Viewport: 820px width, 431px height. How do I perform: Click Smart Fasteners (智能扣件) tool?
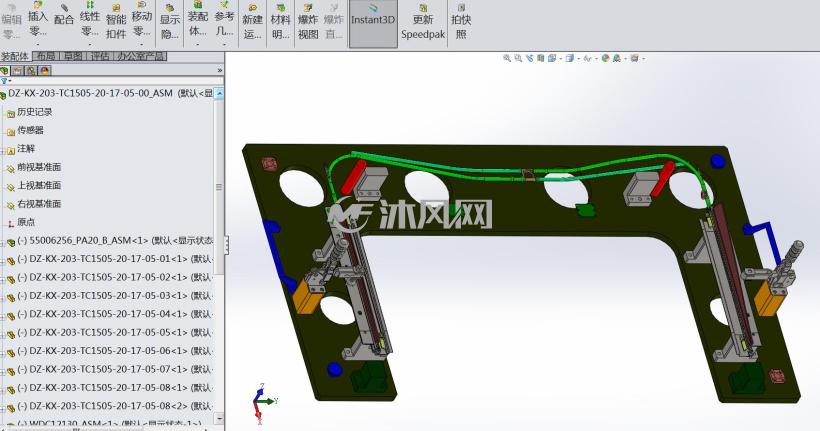coord(116,21)
